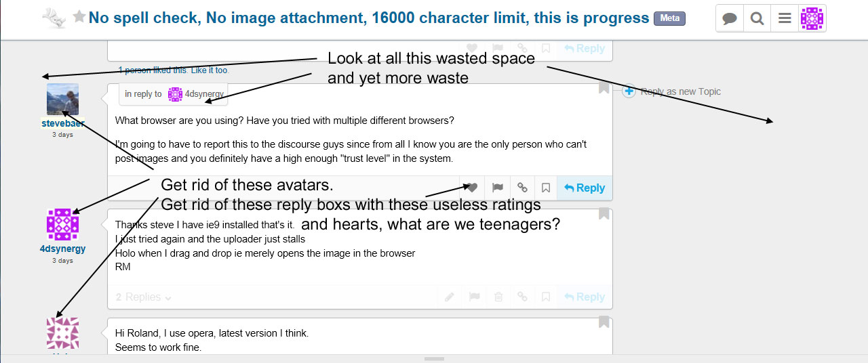The height and width of the screenshot is (363, 868).
Task: Reply to 4dsynergy's post
Action: pyautogui.click(x=585, y=297)
